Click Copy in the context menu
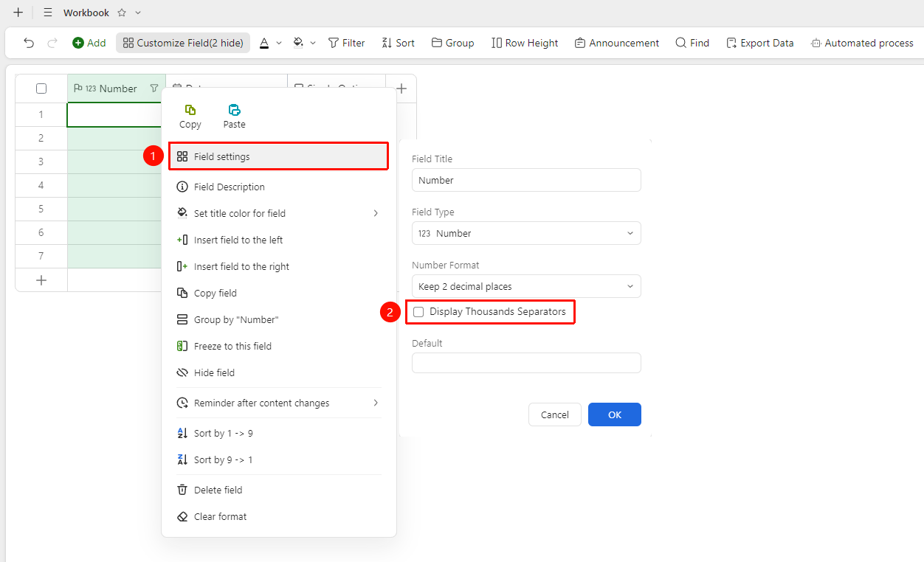This screenshot has width=924, height=562. click(x=190, y=117)
